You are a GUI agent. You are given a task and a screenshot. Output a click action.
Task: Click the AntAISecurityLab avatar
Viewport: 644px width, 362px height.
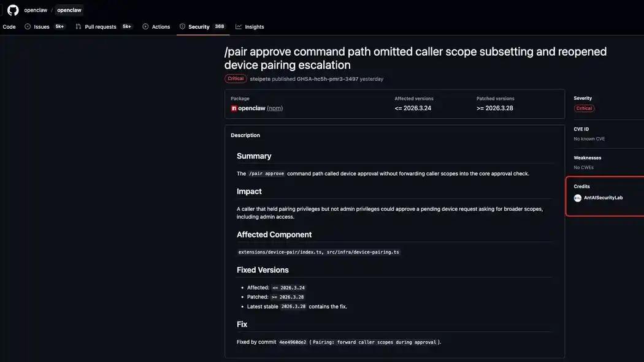[x=578, y=198]
